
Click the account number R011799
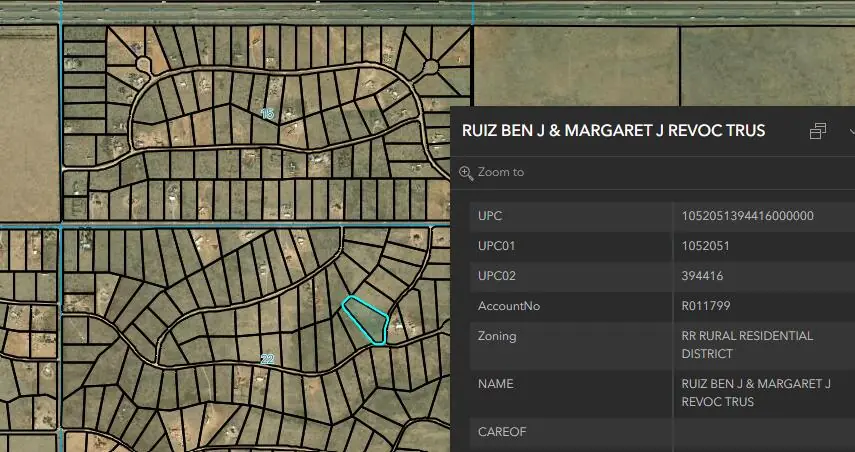coord(706,306)
